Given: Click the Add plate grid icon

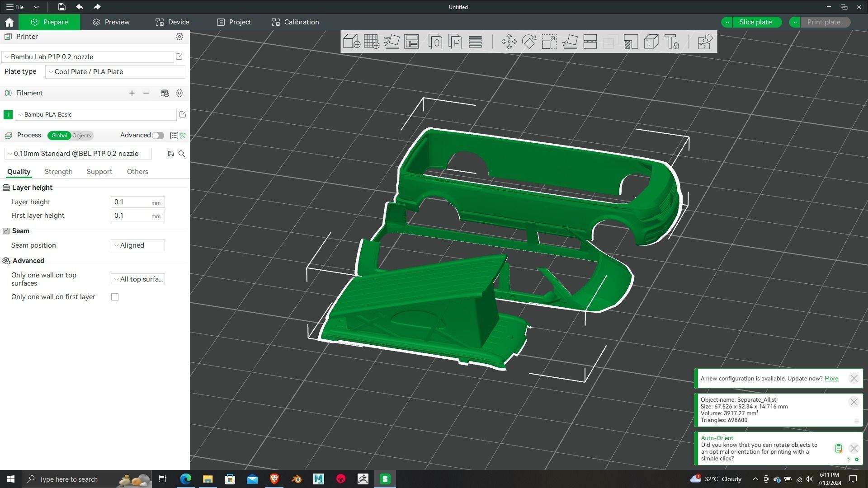Looking at the screenshot, I should pyautogui.click(x=372, y=42).
